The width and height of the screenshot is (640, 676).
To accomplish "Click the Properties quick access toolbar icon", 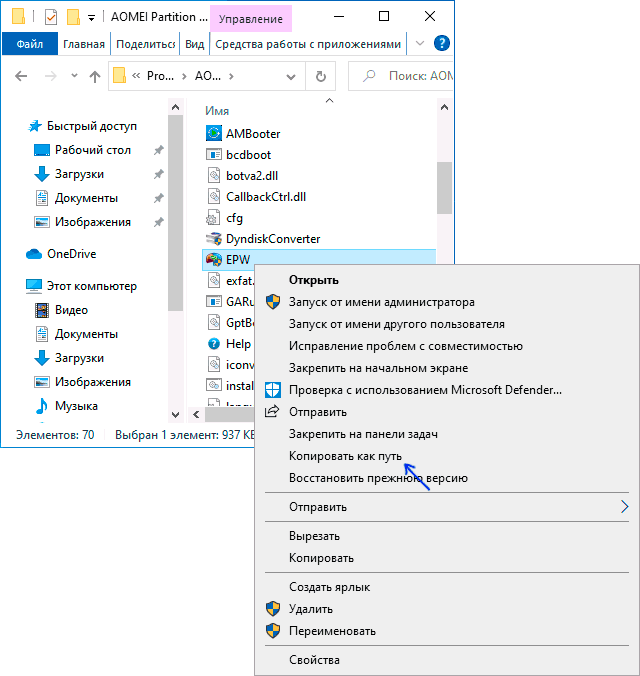I will pos(50,17).
